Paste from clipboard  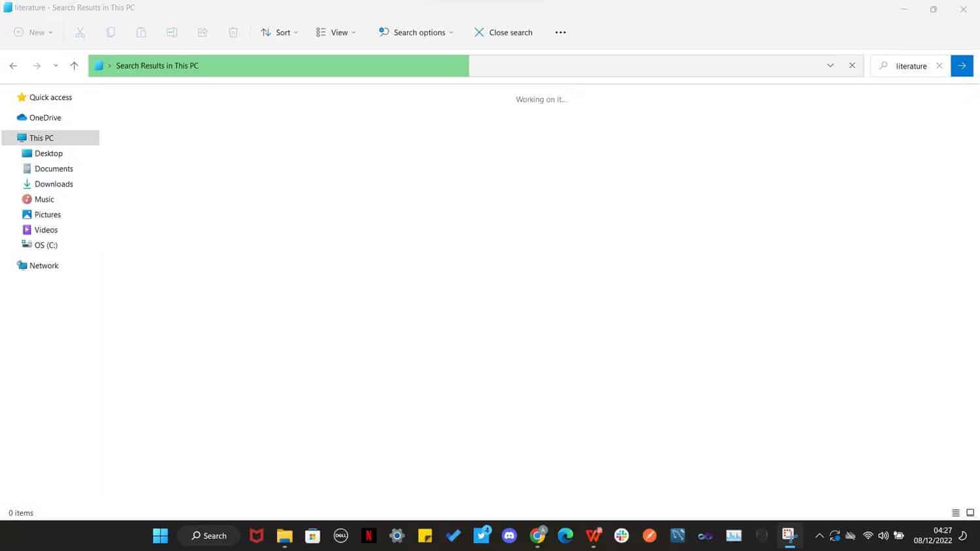tap(141, 32)
